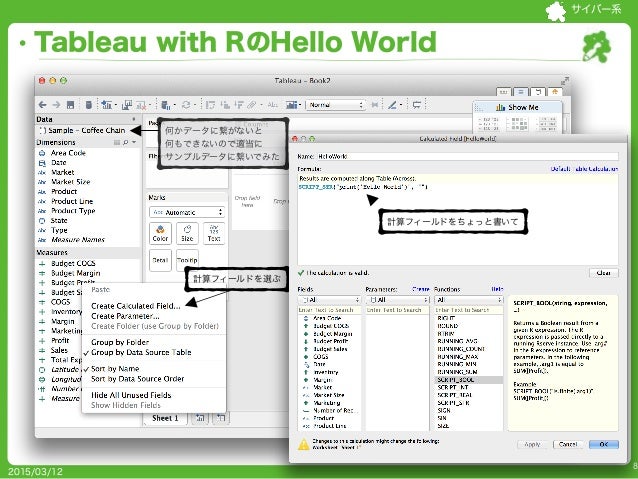Click the sort descending toolbar icon
The image size is (638, 479).
click(239, 105)
